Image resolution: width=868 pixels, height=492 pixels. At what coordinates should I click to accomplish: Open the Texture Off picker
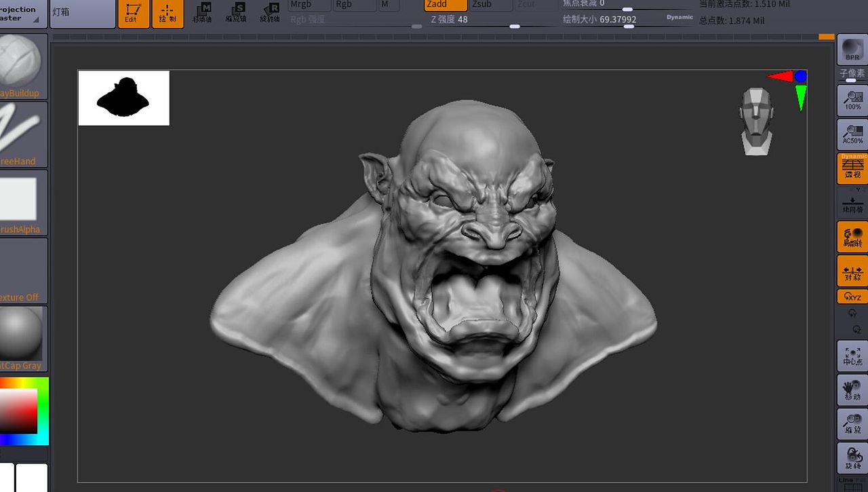coord(24,270)
